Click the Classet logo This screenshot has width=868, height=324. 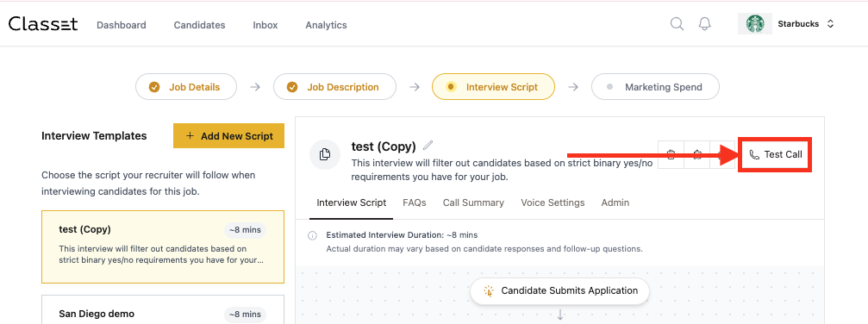[43, 24]
